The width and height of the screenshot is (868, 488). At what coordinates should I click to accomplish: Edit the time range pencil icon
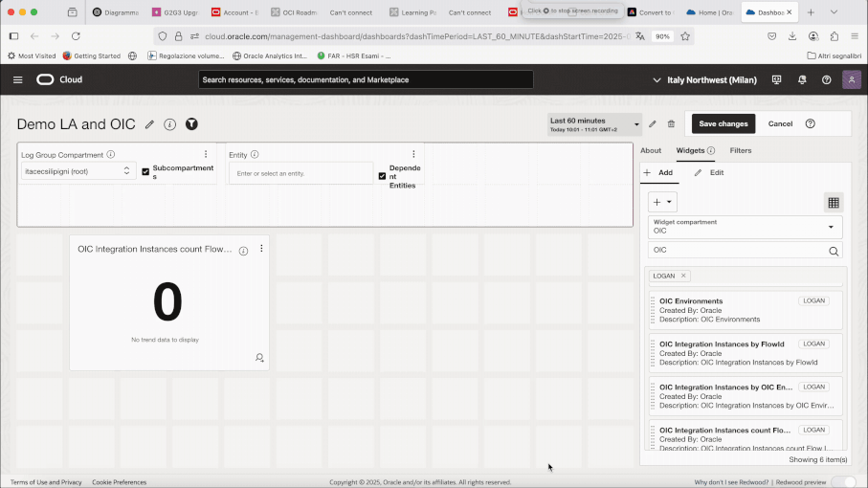(x=653, y=124)
